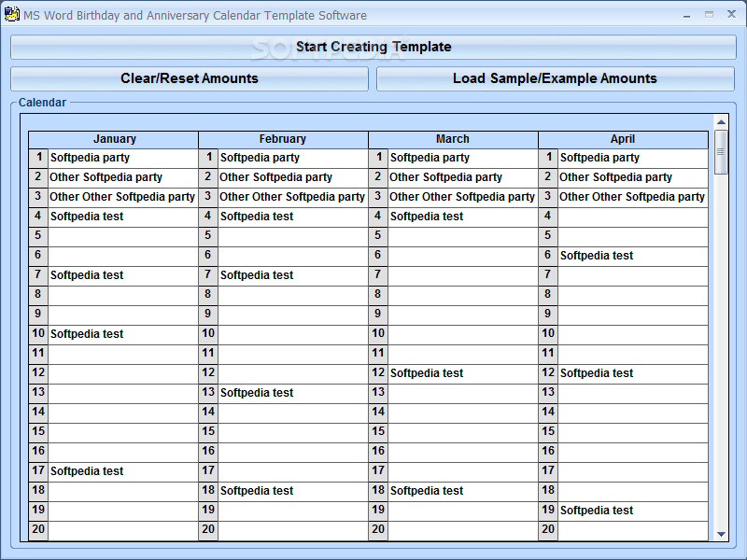This screenshot has height=560, width=747.
Task: Click February 18 'Softpedia test' cell
Action: 293,491
